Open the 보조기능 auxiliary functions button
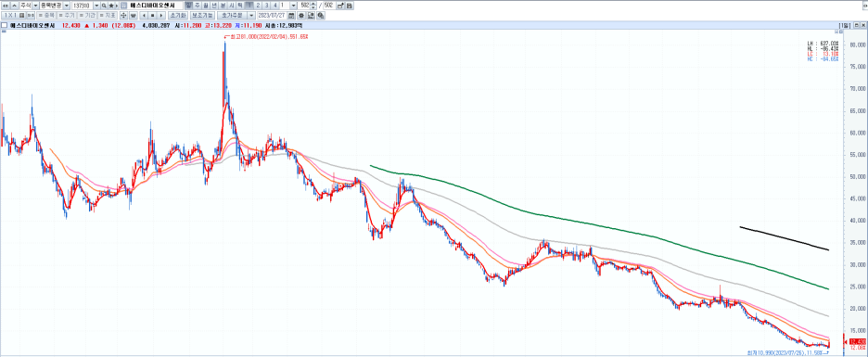The width and height of the screenshot is (868, 357). pyautogui.click(x=202, y=15)
